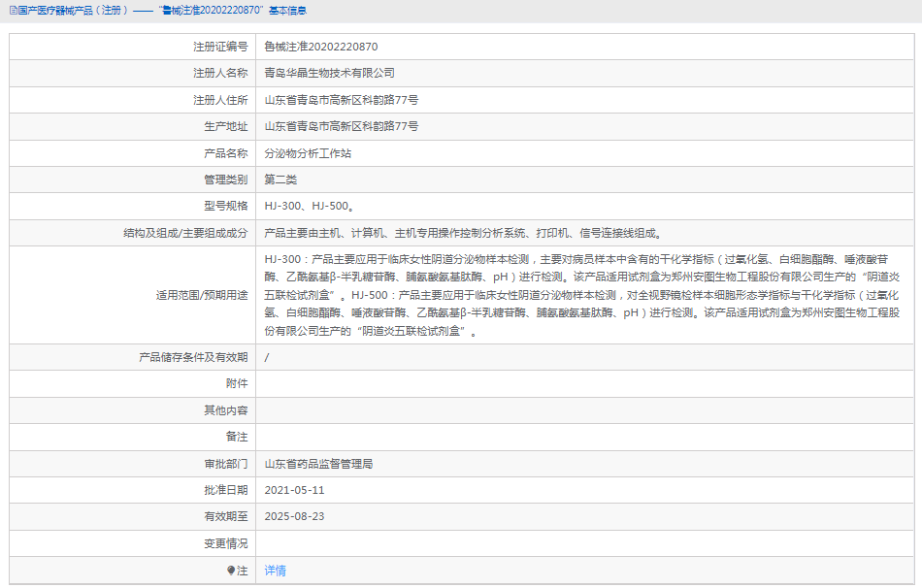Click management category value 第二类

point(280,180)
